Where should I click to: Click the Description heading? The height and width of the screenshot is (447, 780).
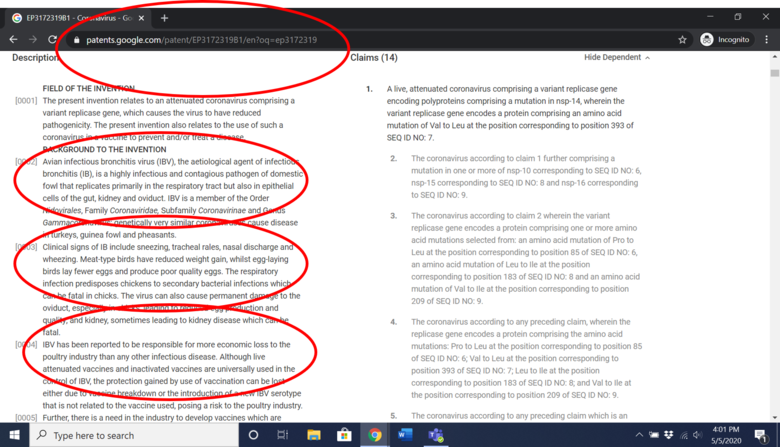point(35,58)
